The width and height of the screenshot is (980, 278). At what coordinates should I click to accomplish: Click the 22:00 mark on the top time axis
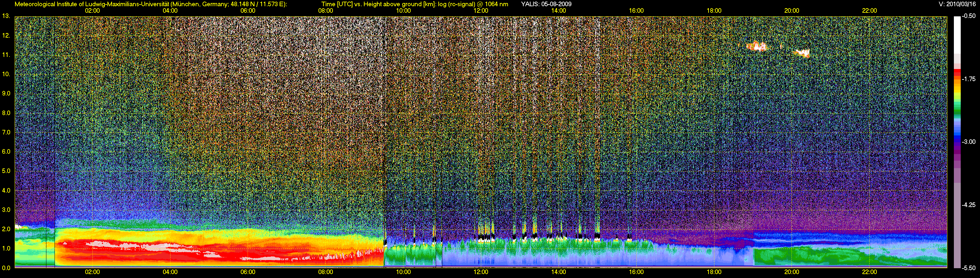pyautogui.click(x=869, y=11)
